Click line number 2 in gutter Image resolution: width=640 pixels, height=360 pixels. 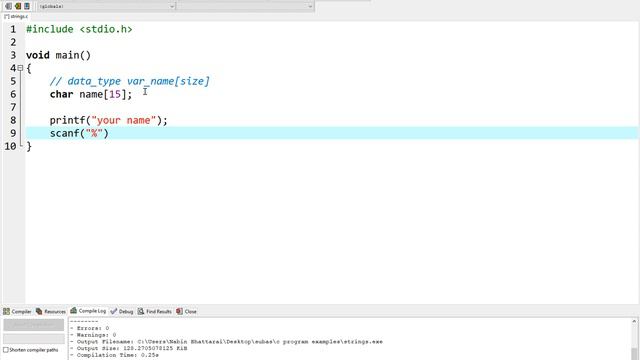[13, 42]
